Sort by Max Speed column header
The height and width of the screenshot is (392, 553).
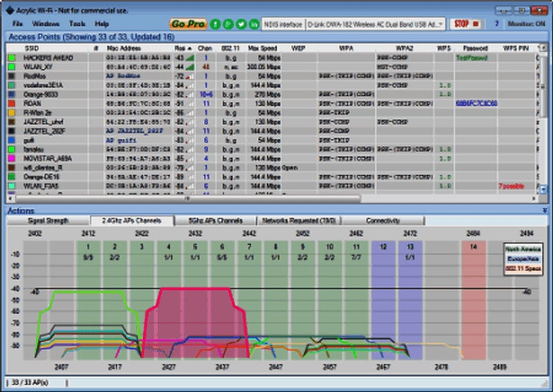(263, 48)
